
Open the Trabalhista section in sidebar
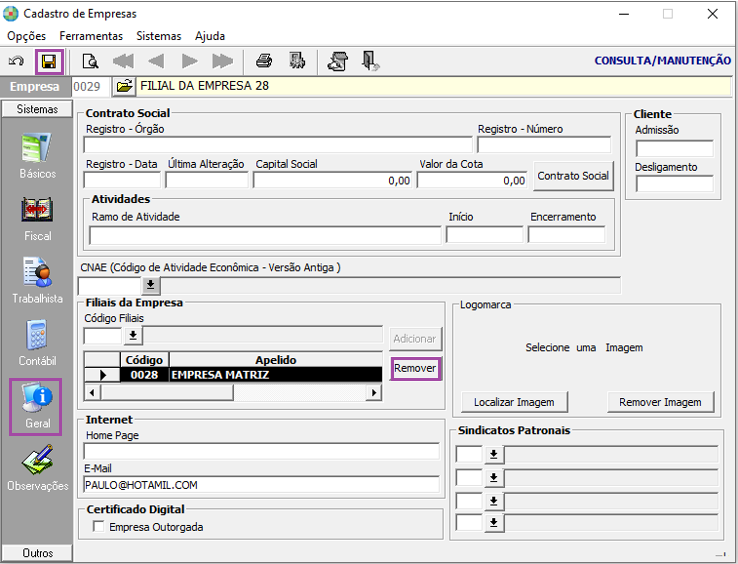coord(38,281)
